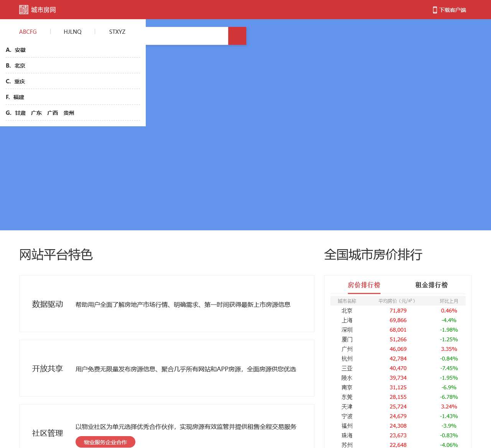Click the 68,001 average price value
The image size is (491, 448).
click(398, 330)
